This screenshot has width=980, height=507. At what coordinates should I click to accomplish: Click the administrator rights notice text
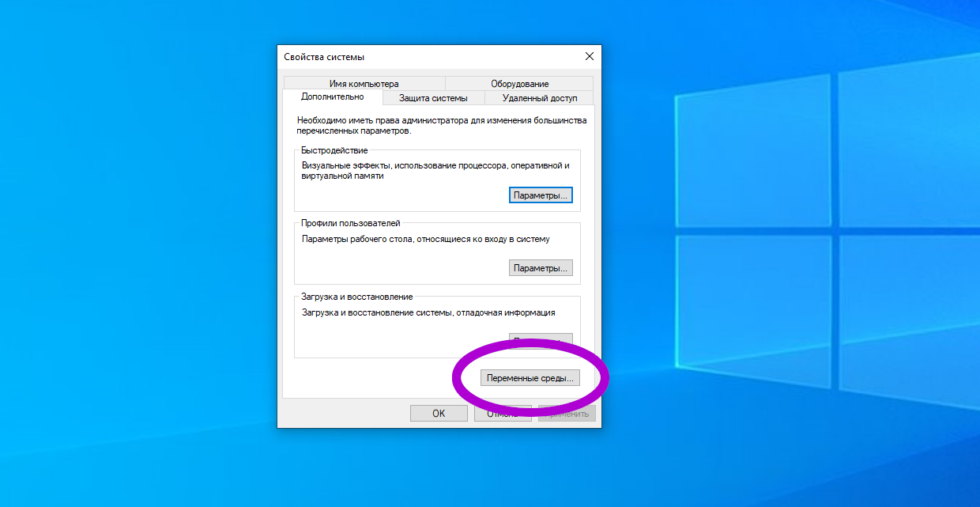pos(441,126)
